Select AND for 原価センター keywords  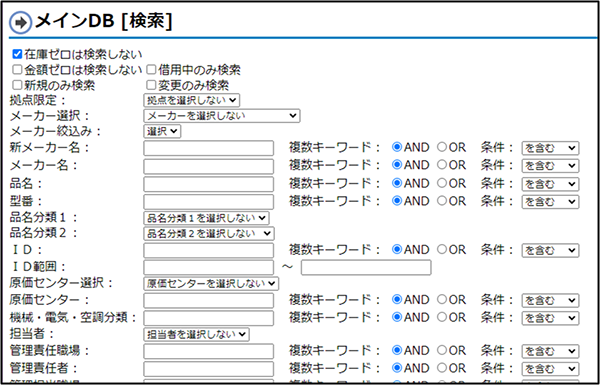click(397, 299)
